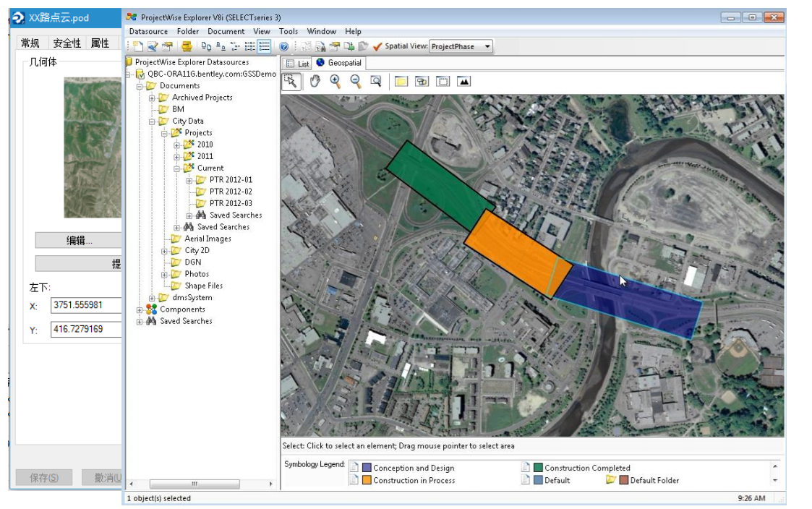
Task: Open the 属性 tab in pod window
Action: (100, 43)
